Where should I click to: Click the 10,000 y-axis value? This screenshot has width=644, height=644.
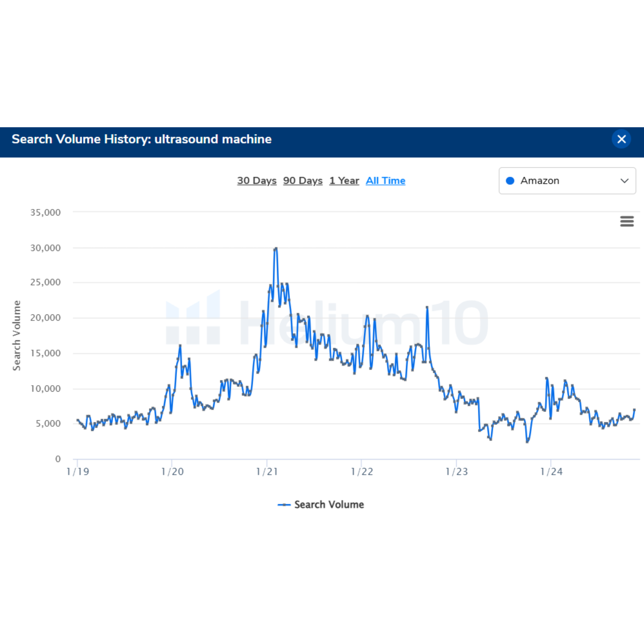tap(45, 389)
